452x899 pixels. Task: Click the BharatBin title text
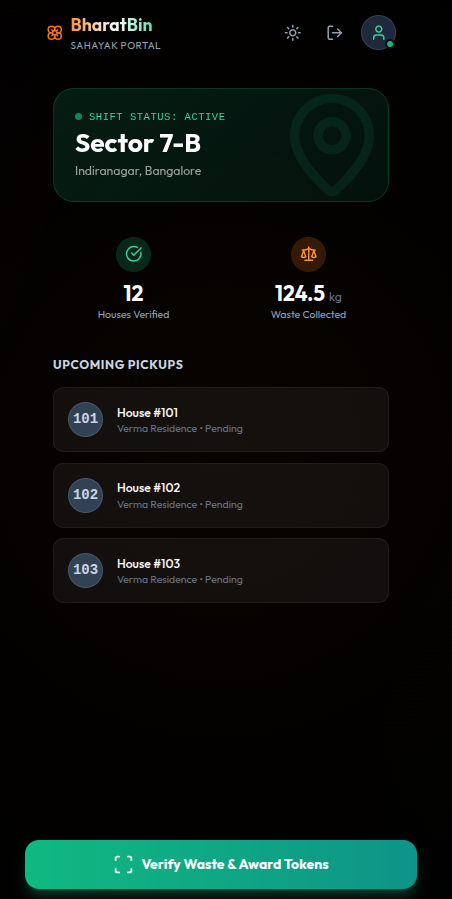111,25
